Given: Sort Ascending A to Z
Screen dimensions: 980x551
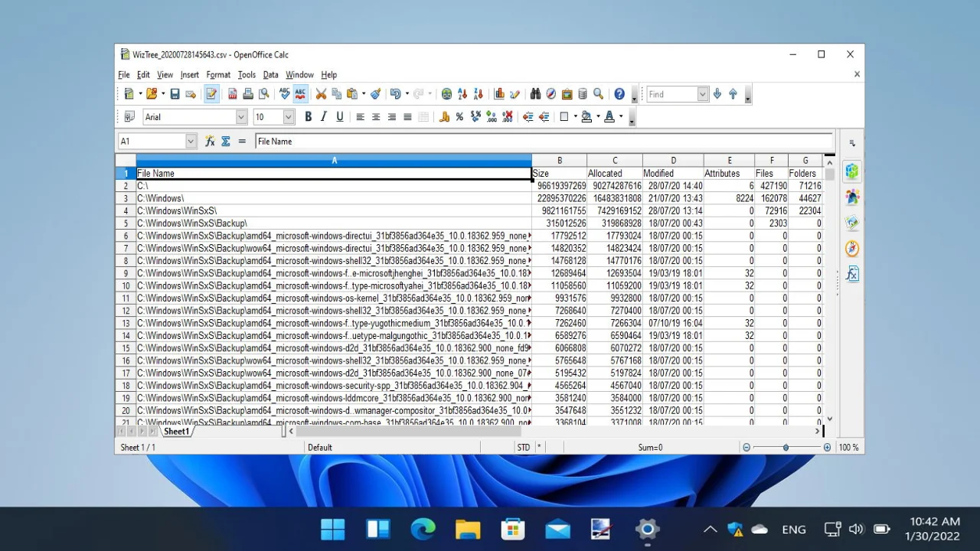Looking at the screenshot, I should [462, 94].
